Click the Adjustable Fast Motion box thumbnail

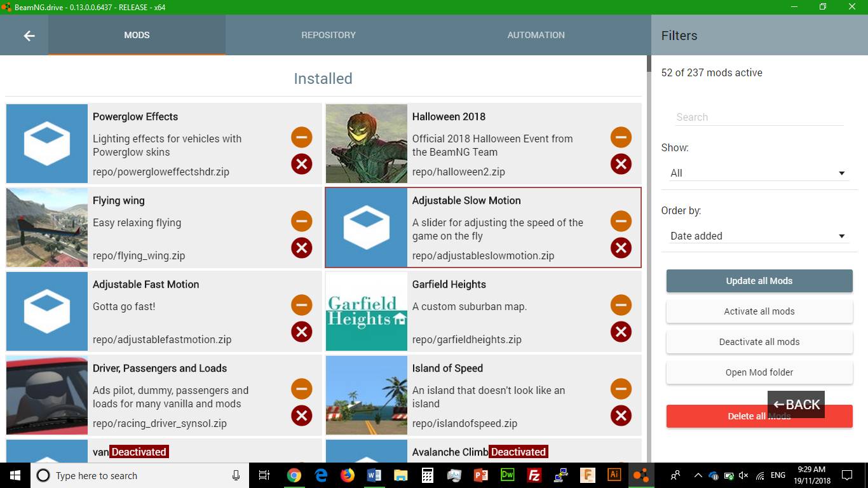47,311
